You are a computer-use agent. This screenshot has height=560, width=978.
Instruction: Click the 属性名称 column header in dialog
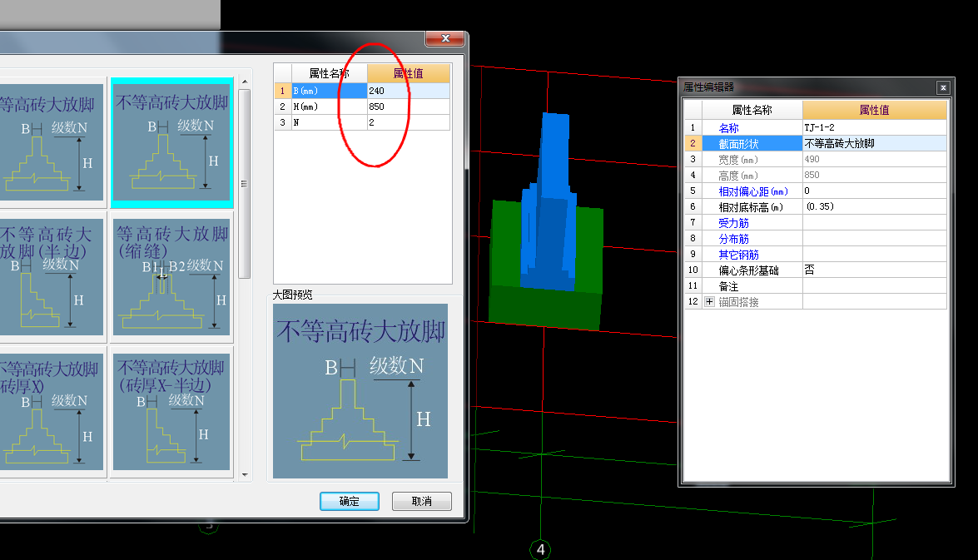330,73
